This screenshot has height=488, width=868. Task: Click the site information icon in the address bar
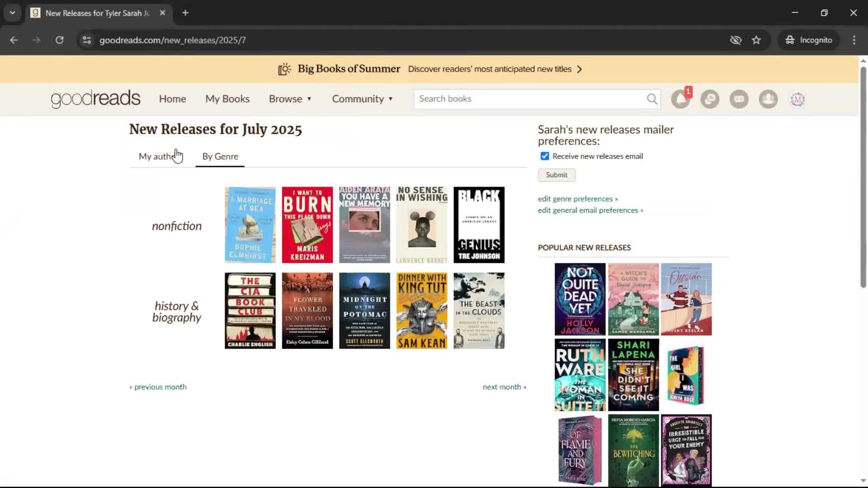point(87,40)
